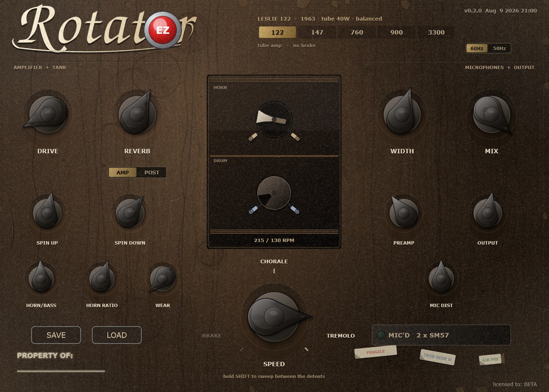Click 'licensed to: BETA' text

tap(515, 384)
